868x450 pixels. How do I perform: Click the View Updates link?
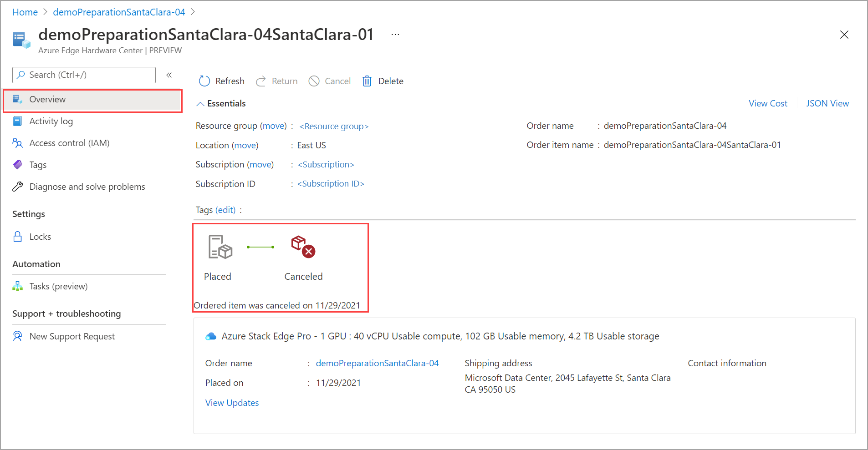coord(232,403)
